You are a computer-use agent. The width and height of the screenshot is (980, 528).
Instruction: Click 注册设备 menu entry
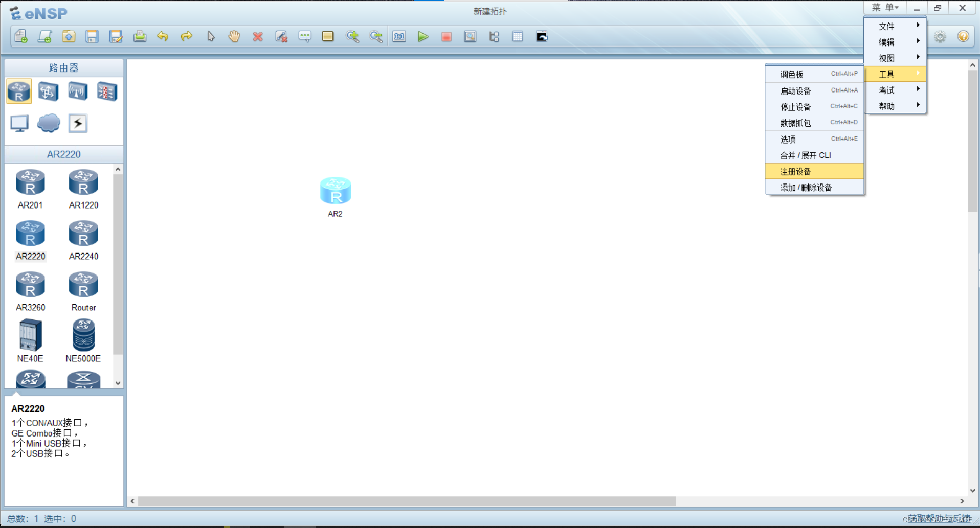[x=814, y=171]
